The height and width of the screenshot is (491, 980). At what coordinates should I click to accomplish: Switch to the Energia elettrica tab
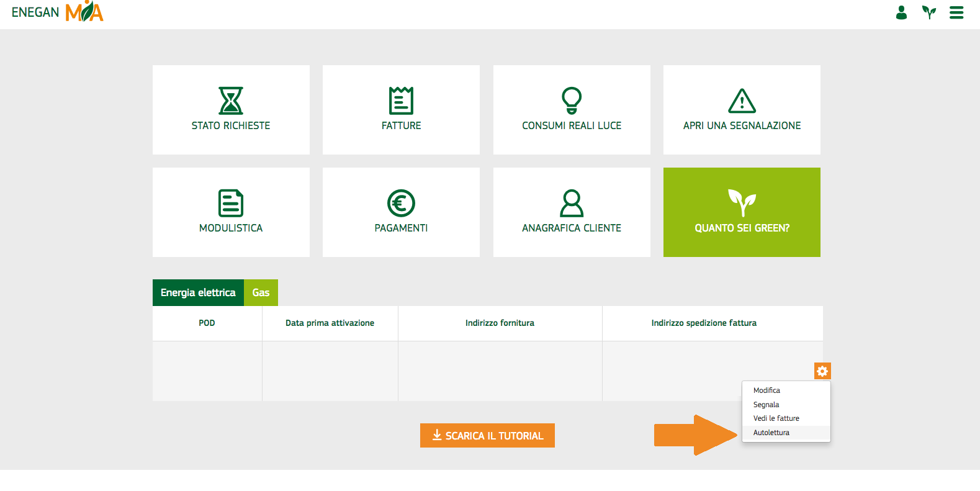(x=198, y=292)
